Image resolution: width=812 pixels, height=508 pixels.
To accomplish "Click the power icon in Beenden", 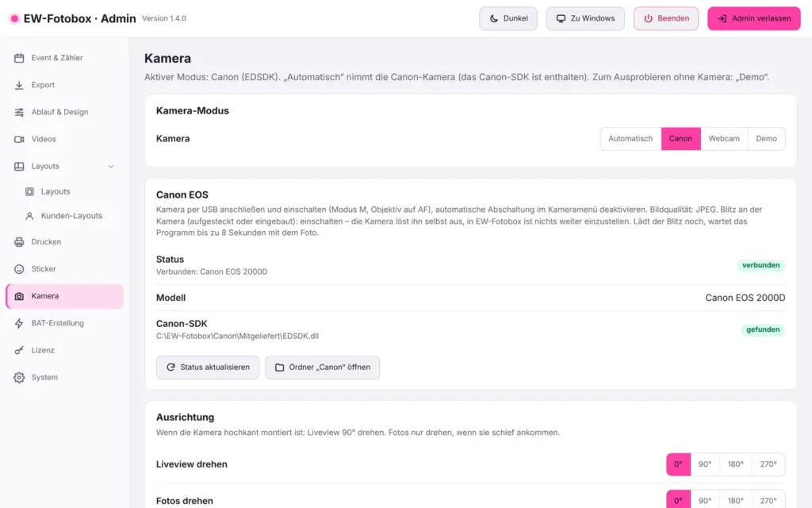I will coord(649,18).
